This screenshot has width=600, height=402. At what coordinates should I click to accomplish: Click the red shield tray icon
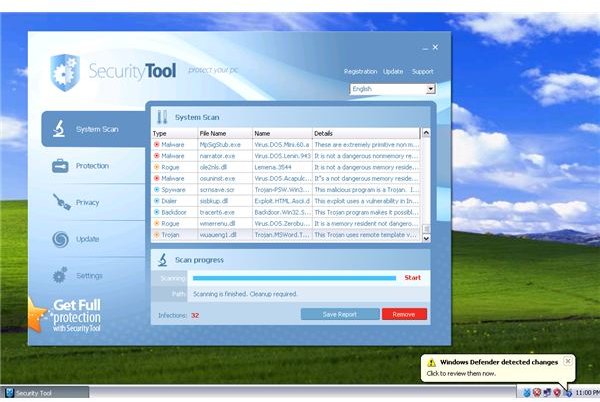pos(557,393)
